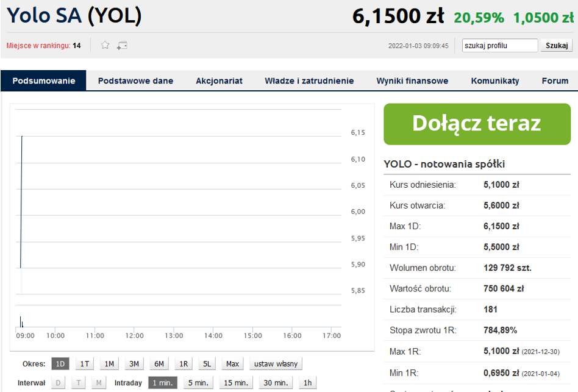Click the 6,1500 zł current price
The width and height of the screenshot is (578, 392).
[398, 16]
